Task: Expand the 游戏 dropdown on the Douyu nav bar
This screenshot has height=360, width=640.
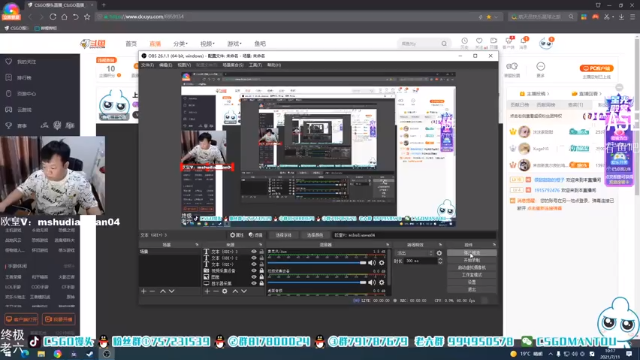Action: (x=234, y=44)
